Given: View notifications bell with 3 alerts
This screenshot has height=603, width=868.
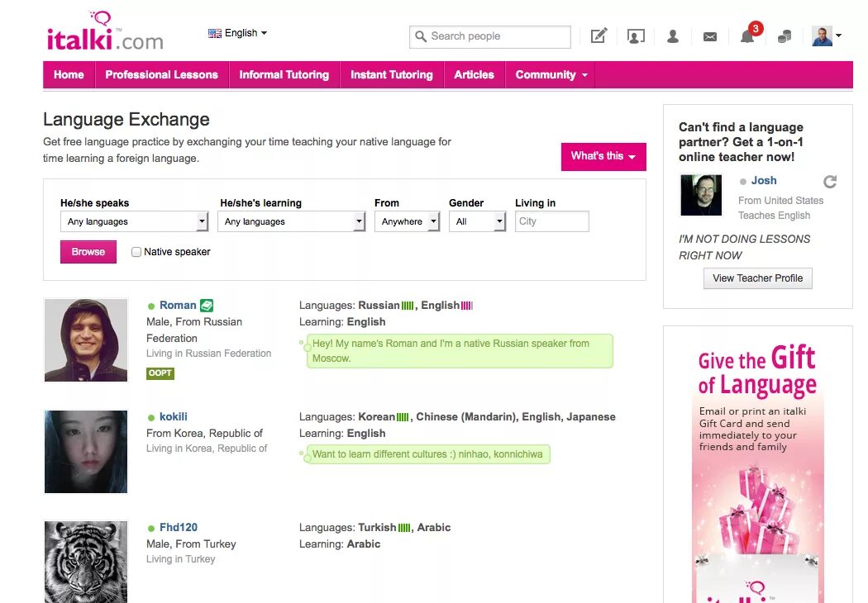Looking at the screenshot, I should 749,35.
